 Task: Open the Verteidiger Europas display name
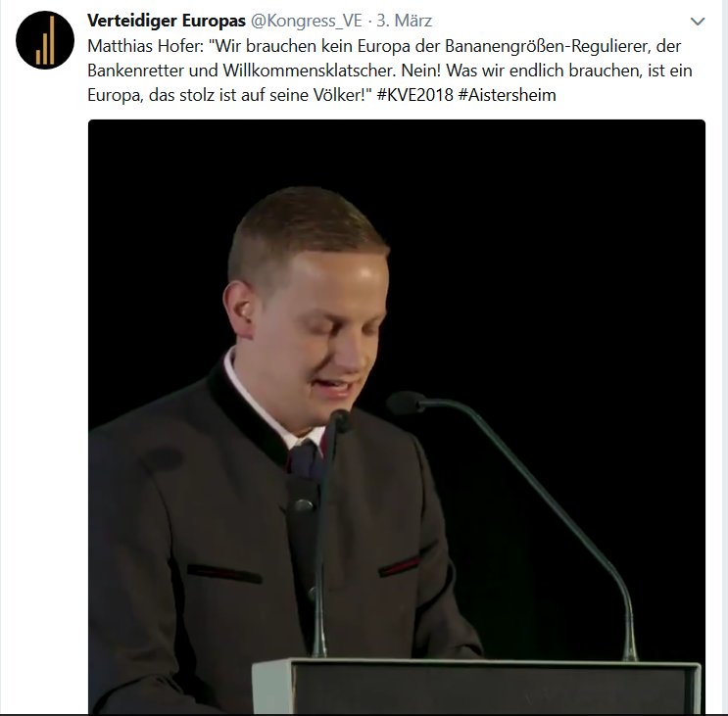(x=167, y=21)
